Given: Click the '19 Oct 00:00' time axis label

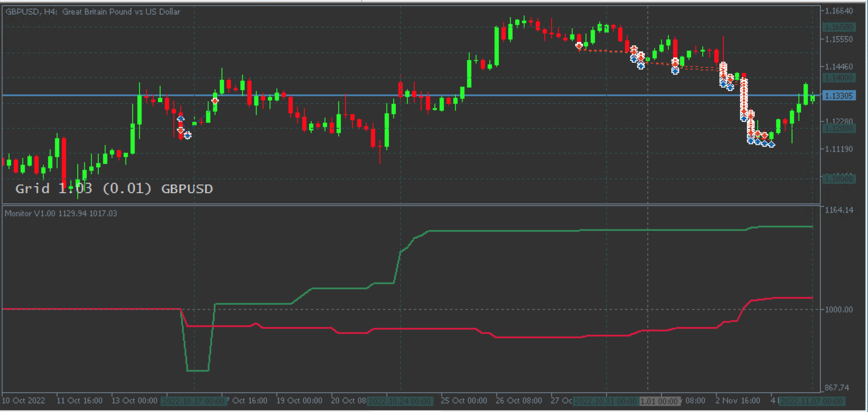Looking at the screenshot, I should 300,400.
